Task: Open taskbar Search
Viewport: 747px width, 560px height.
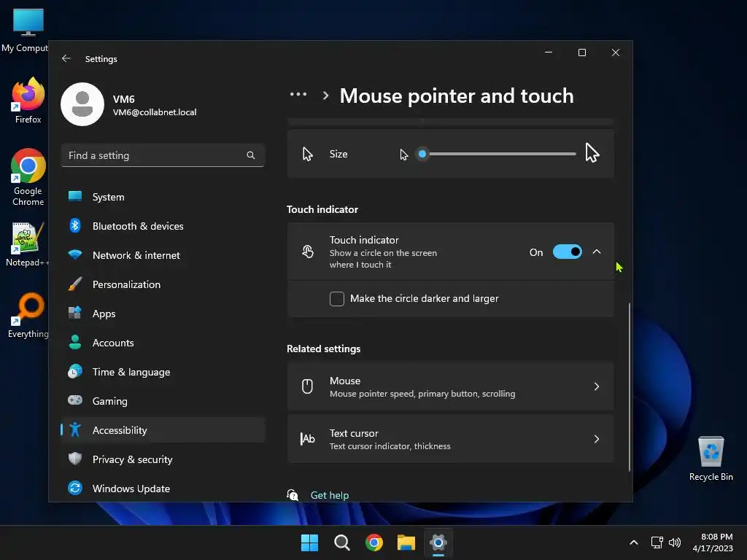Action: (341, 542)
